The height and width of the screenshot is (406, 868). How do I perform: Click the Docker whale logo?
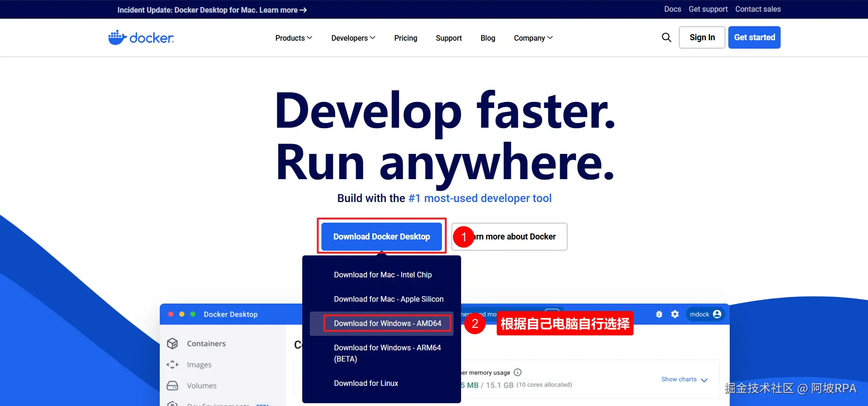(x=141, y=37)
